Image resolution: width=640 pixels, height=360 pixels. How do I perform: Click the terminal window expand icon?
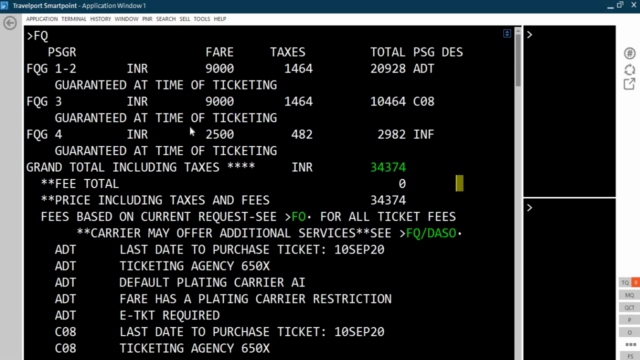(507, 33)
